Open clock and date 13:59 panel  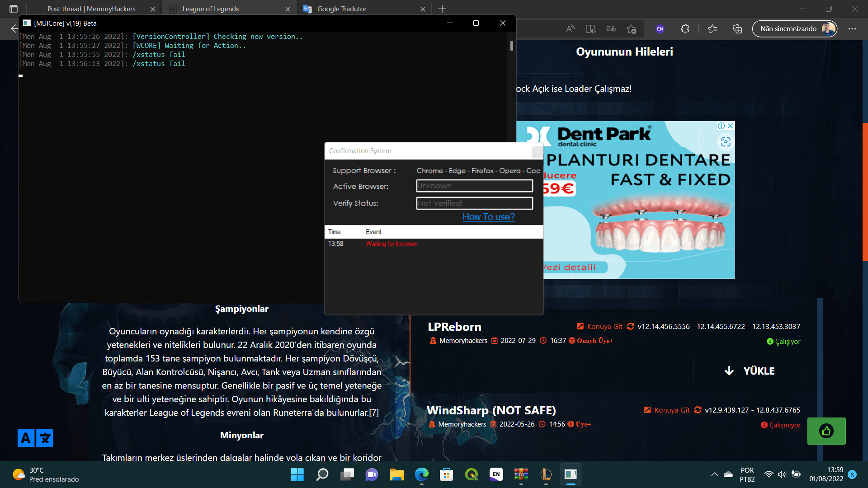pos(826,474)
